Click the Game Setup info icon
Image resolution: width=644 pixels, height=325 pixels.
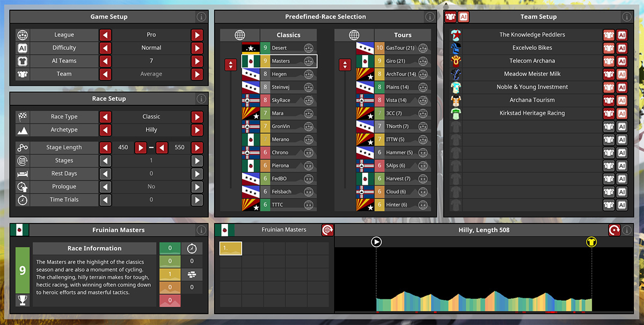201,17
